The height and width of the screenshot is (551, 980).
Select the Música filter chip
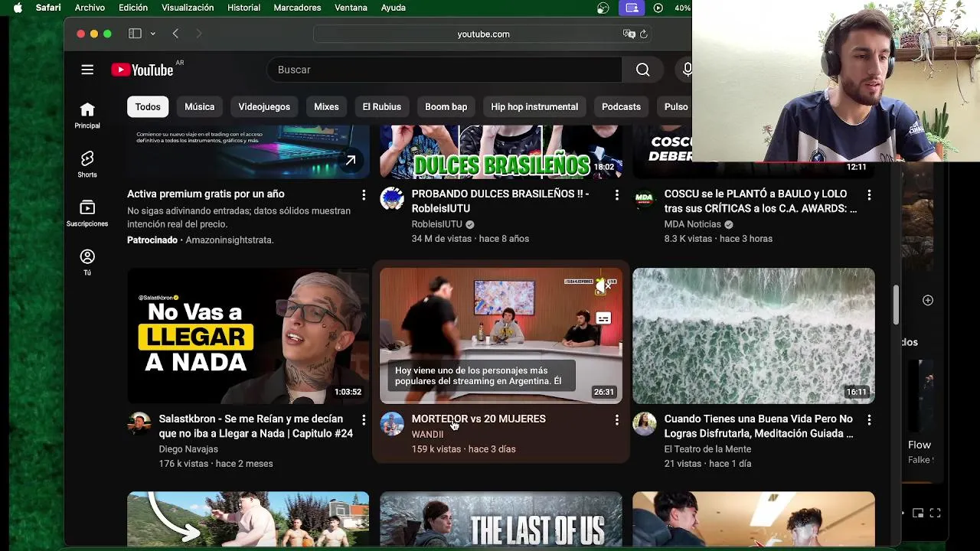(x=199, y=107)
